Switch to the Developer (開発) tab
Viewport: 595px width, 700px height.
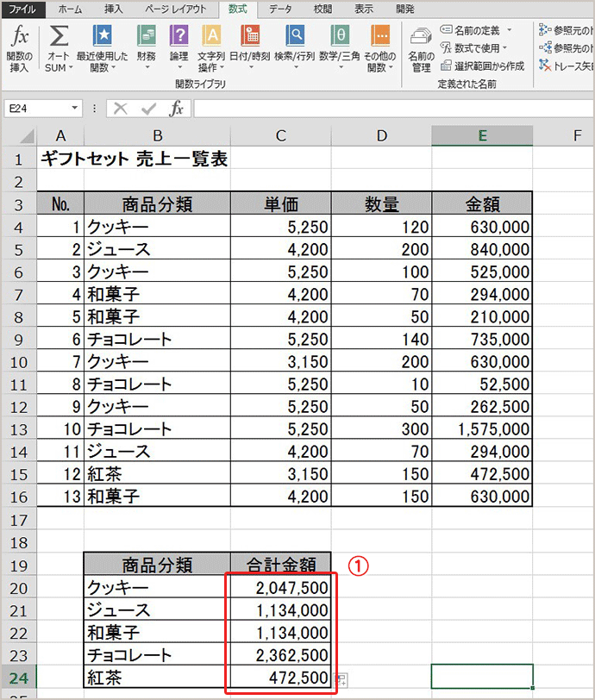pos(404,9)
